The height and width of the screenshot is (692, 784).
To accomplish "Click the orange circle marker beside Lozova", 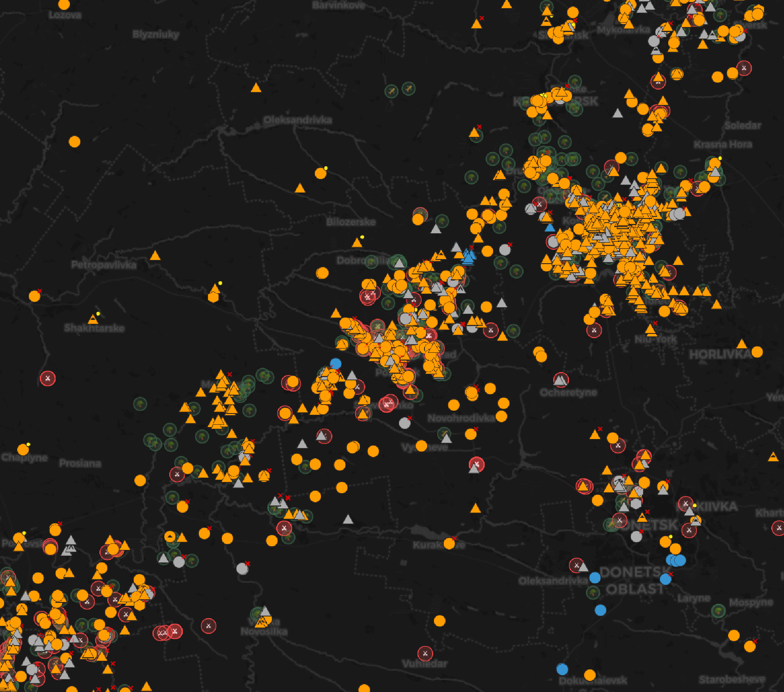I will pos(64,5).
